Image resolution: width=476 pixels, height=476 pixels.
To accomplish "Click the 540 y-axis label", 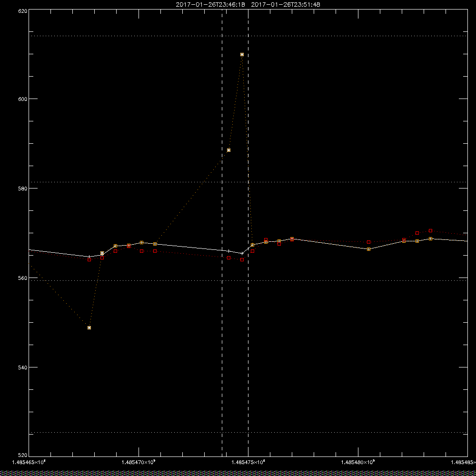I will click(23, 367).
